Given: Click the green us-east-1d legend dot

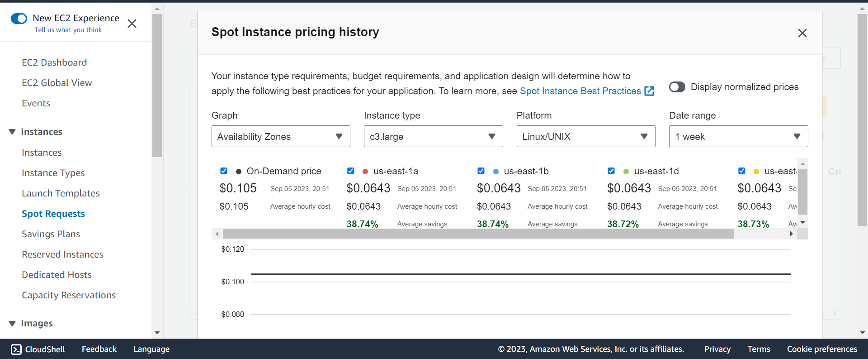Looking at the screenshot, I should point(626,172).
